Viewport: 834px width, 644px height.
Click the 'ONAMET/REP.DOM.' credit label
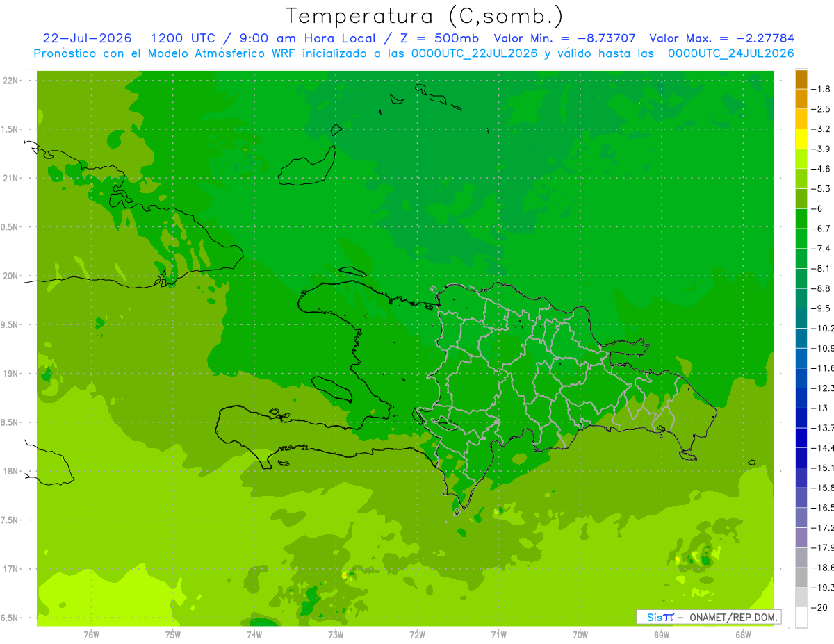734,617
